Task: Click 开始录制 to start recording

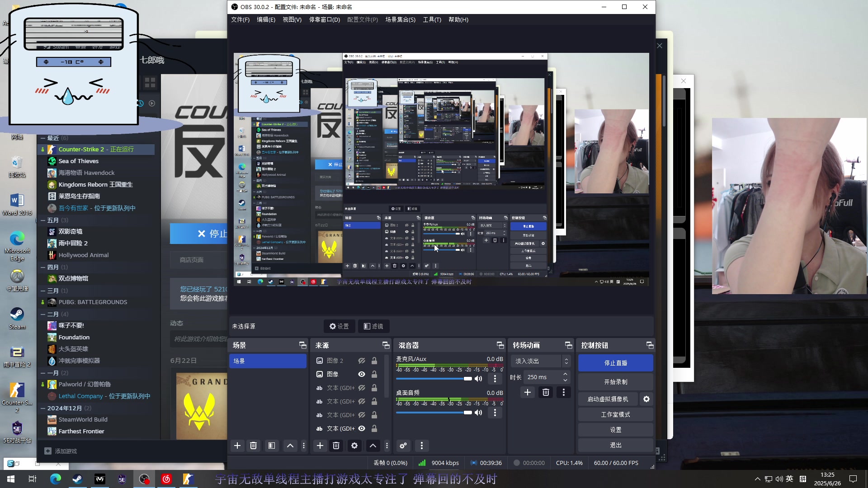Action: [x=615, y=382]
